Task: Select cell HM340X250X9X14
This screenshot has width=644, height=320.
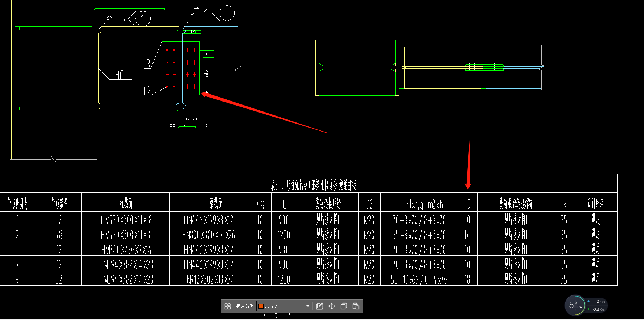Action: [x=126, y=250]
